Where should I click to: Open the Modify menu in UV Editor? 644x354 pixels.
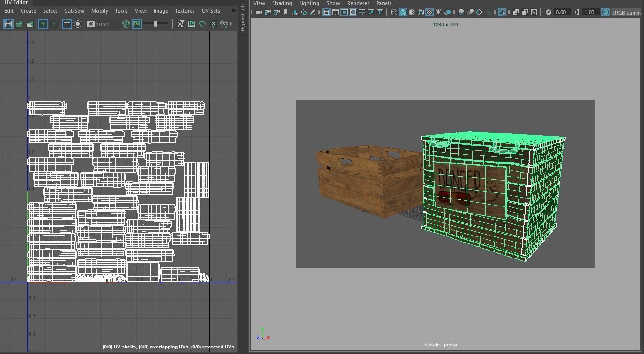100,11
